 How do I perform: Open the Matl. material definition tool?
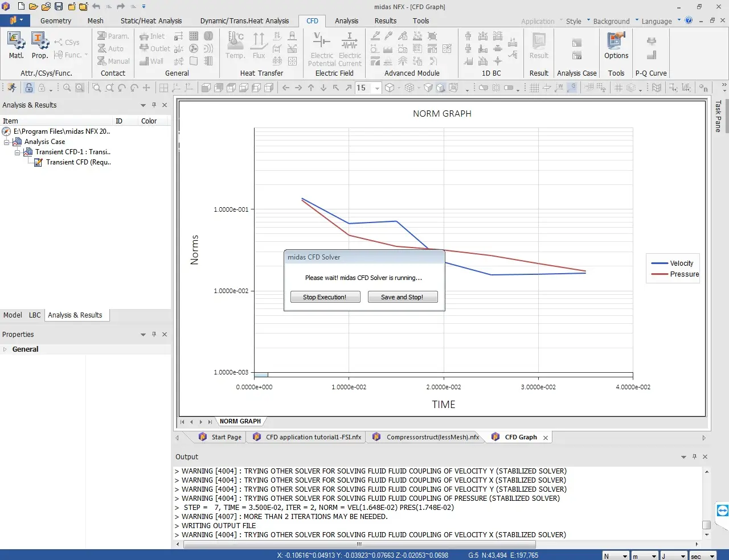pyautogui.click(x=16, y=46)
